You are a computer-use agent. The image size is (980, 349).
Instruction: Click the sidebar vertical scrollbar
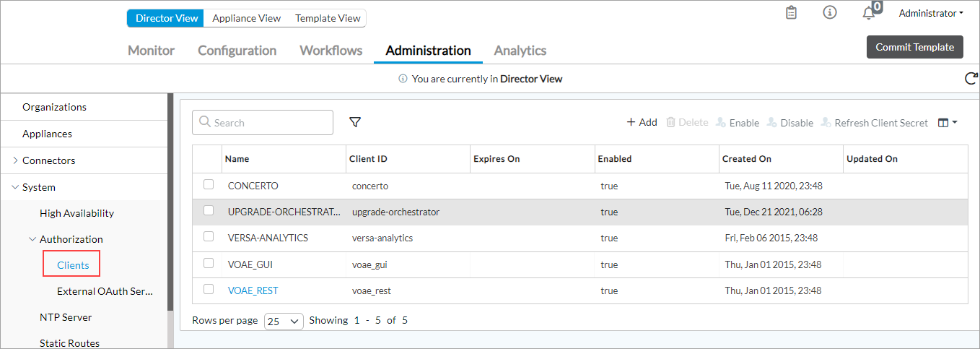click(x=170, y=202)
